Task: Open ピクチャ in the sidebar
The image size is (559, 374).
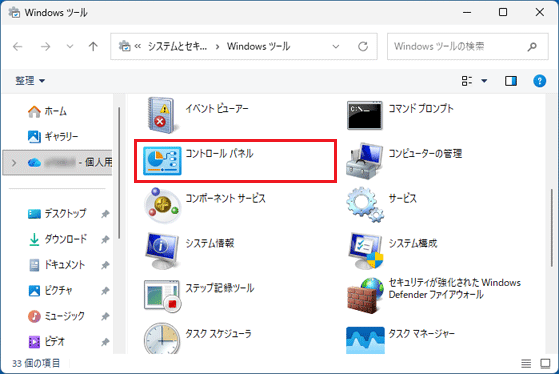Action: tap(50, 291)
